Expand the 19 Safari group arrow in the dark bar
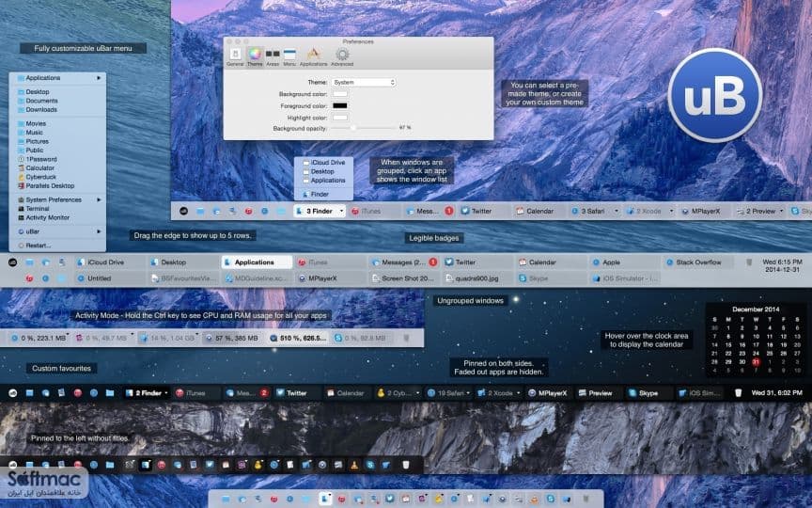This screenshot has height=508, width=812. tap(468, 393)
